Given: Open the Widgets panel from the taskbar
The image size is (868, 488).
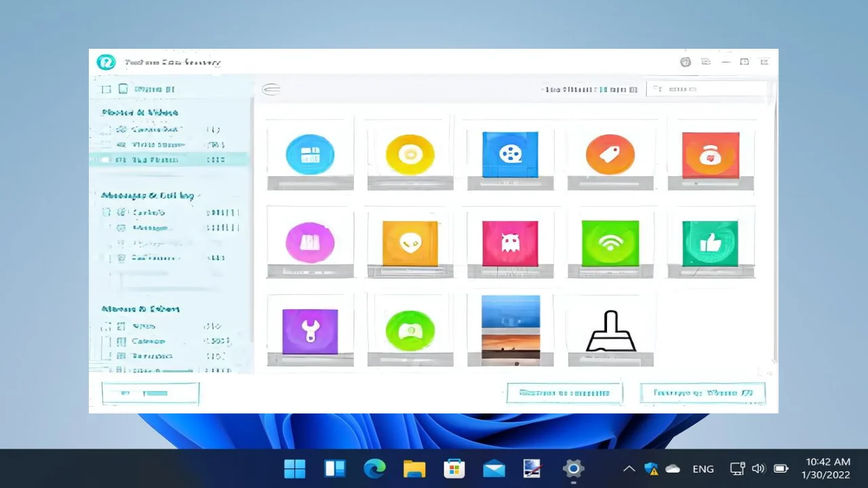Looking at the screenshot, I should pos(335,468).
